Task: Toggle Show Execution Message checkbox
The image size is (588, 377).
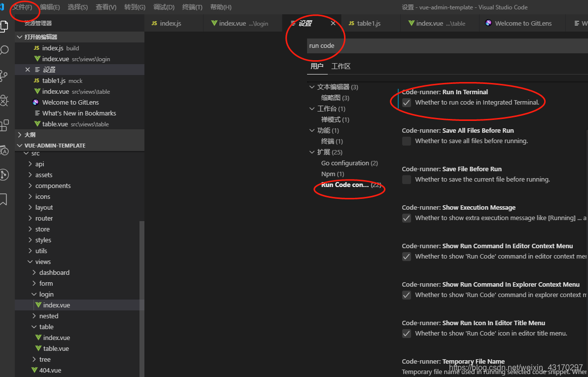Action: click(407, 218)
